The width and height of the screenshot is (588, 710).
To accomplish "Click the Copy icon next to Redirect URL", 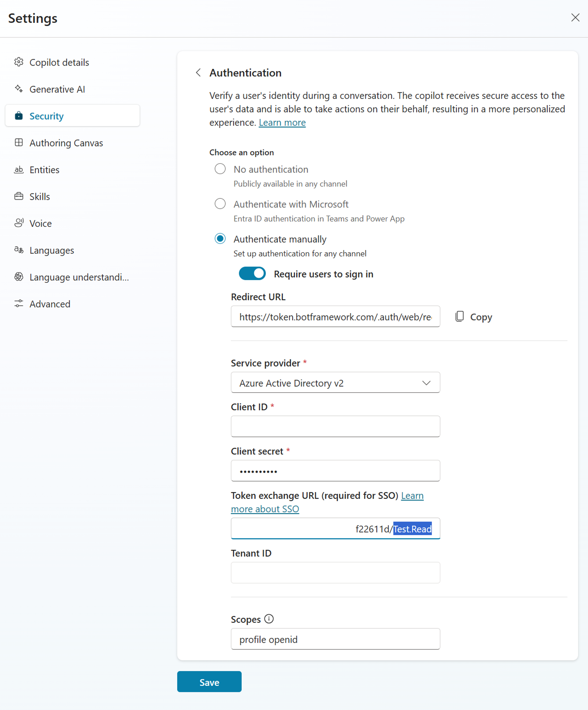I will (459, 317).
